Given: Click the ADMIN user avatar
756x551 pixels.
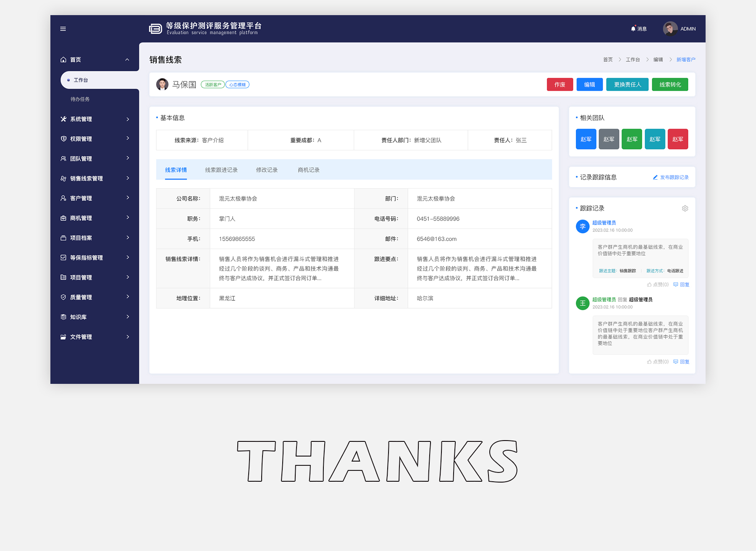Looking at the screenshot, I should 670,29.
